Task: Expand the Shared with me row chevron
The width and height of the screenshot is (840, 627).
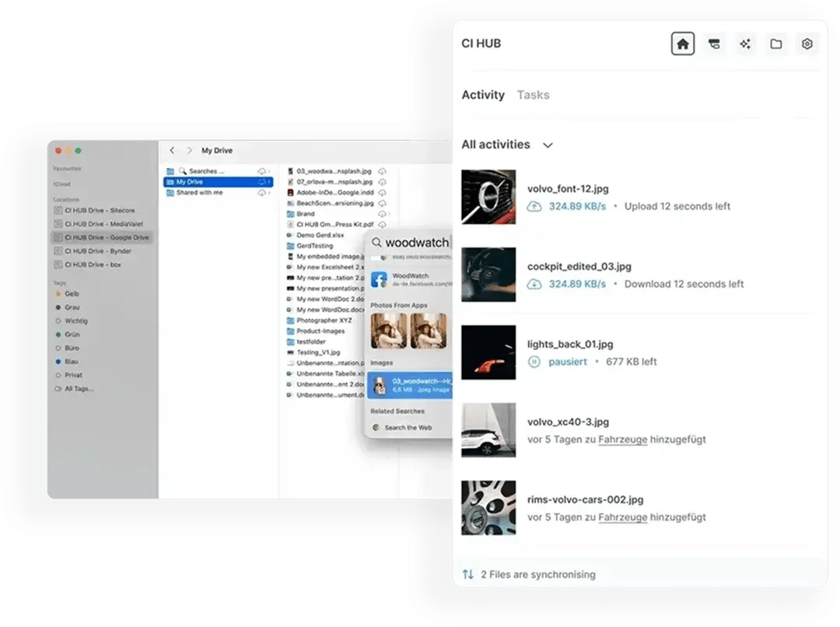Action: [269, 192]
